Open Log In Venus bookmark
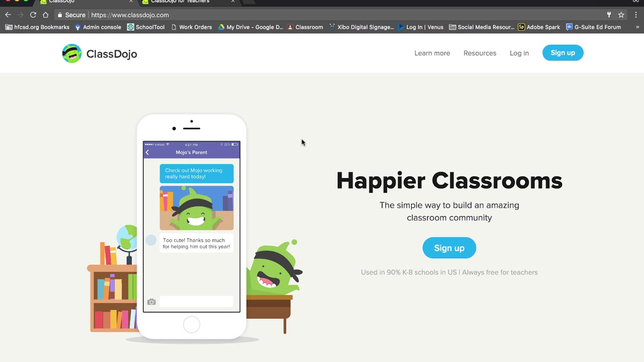 421,27
